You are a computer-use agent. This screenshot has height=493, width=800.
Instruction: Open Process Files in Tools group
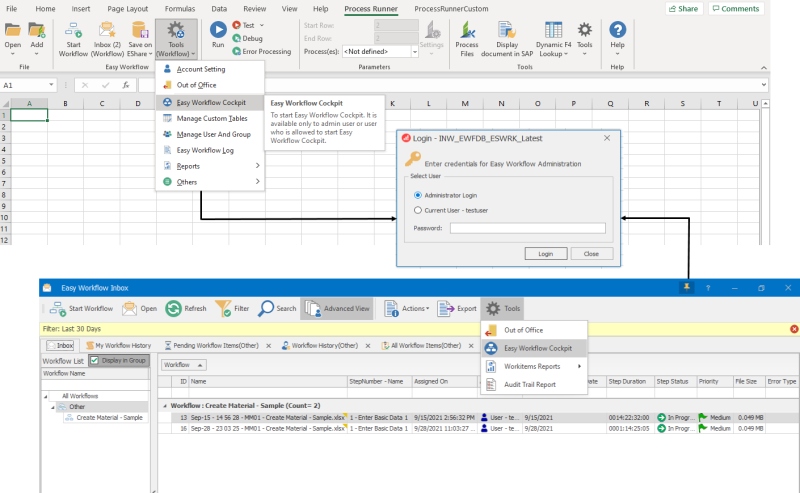tap(466, 36)
